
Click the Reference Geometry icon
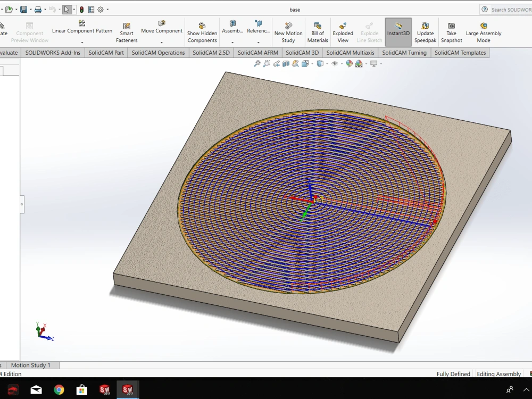258,23
